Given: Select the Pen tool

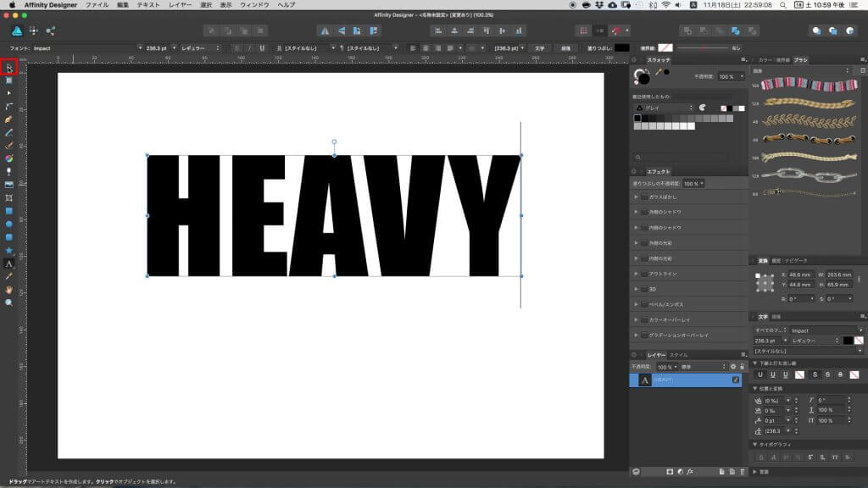Looking at the screenshot, I should pyautogui.click(x=8, y=119).
